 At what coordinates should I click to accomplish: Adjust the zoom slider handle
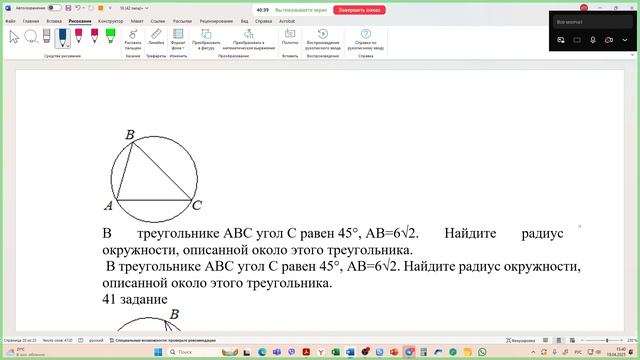click(x=607, y=340)
